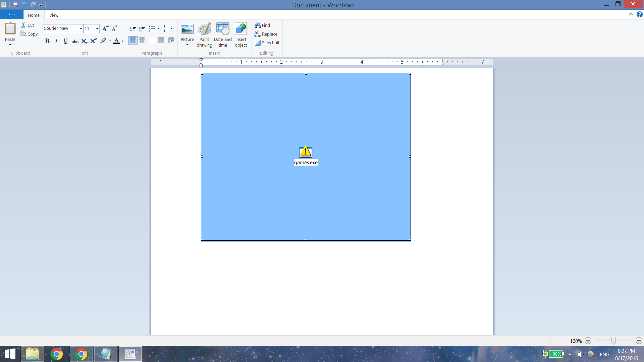Switch to the View tab
Screen dimensions: 644x362
tap(54, 15)
